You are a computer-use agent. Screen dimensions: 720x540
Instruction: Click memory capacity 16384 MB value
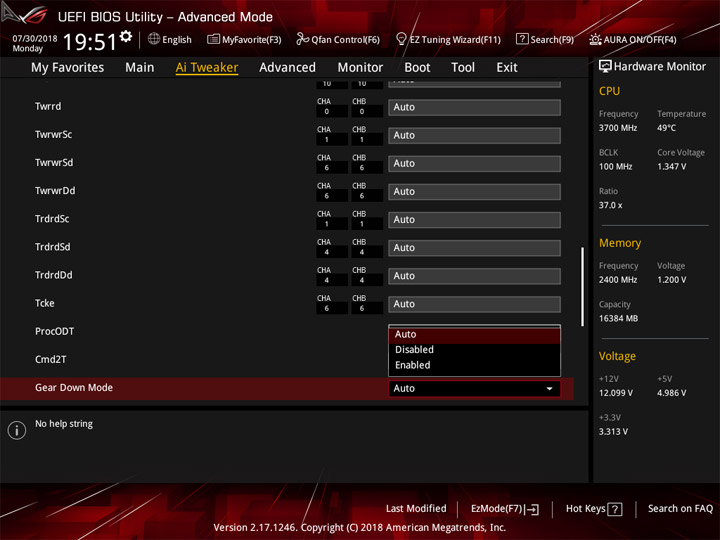(618, 319)
